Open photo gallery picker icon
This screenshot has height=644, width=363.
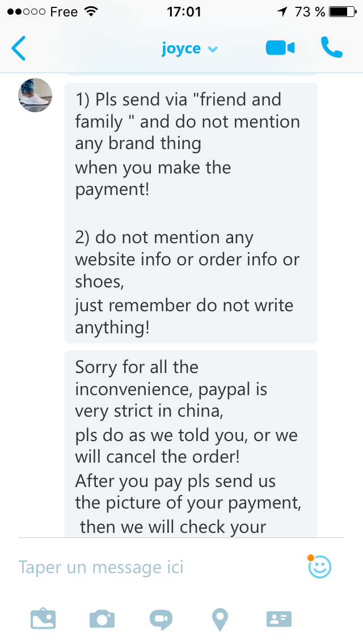[43, 620]
